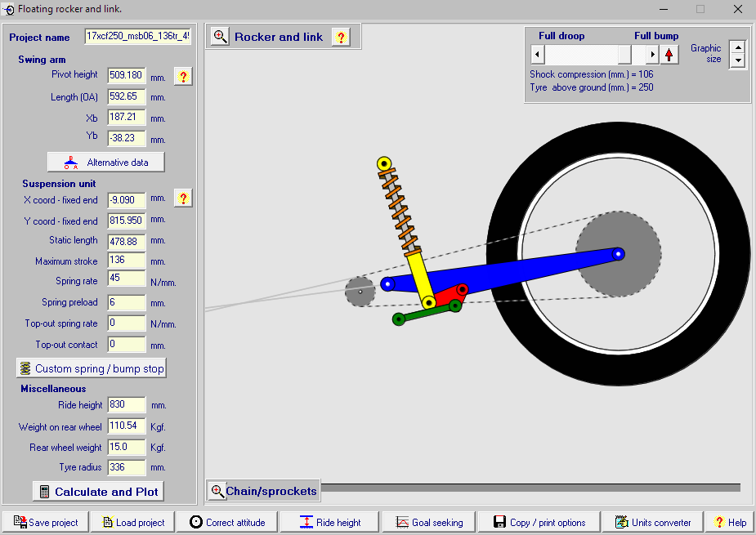Click the left arrow of the droop slider
This screenshot has width=756, height=535.
tap(537, 55)
